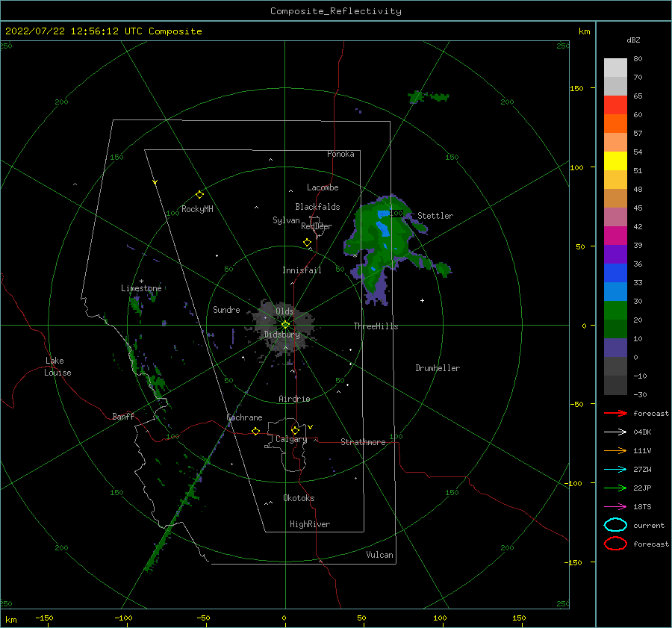Click the gray ground clutter around Didsbury

coord(283,328)
